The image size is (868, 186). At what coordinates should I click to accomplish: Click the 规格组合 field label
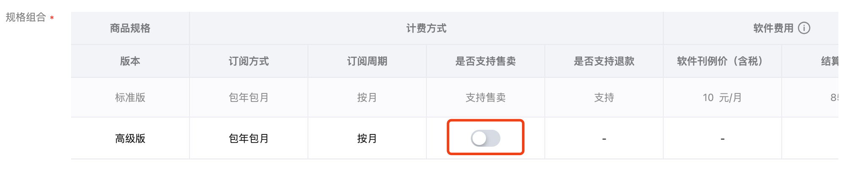click(25, 17)
